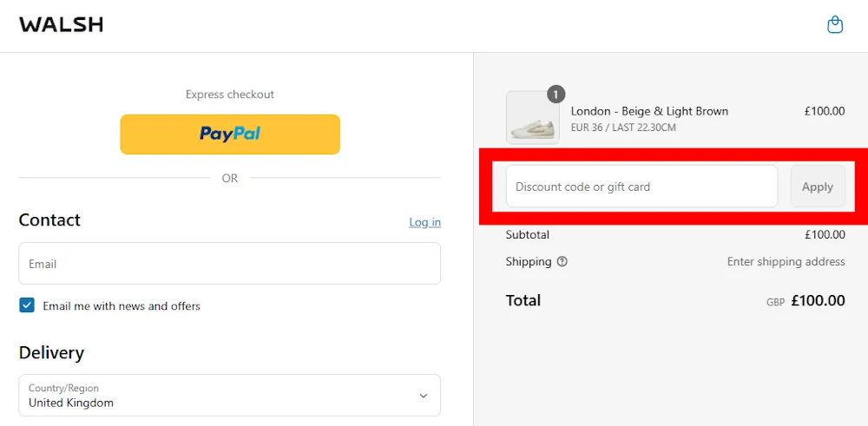The image size is (868, 426).
Task: Click the WALSH store logo
Action: 61,25
